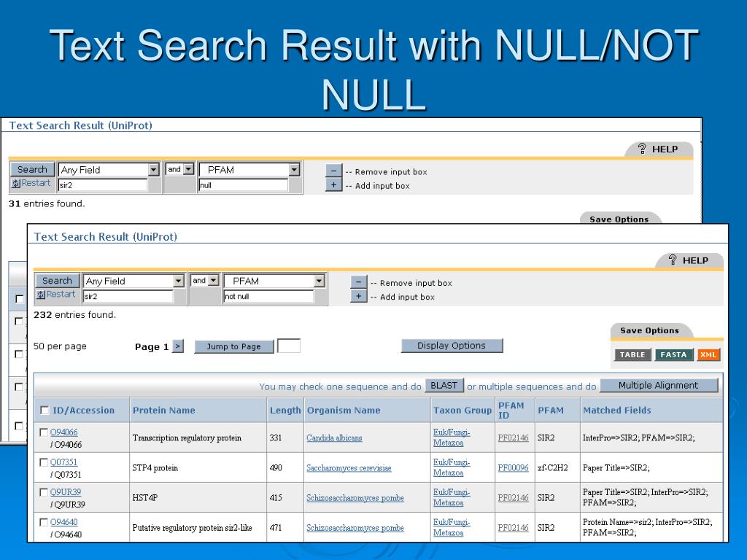Image resolution: width=747 pixels, height=560 pixels.
Task: Click '31 entries found.' in back window
Action: pos(47,203)
